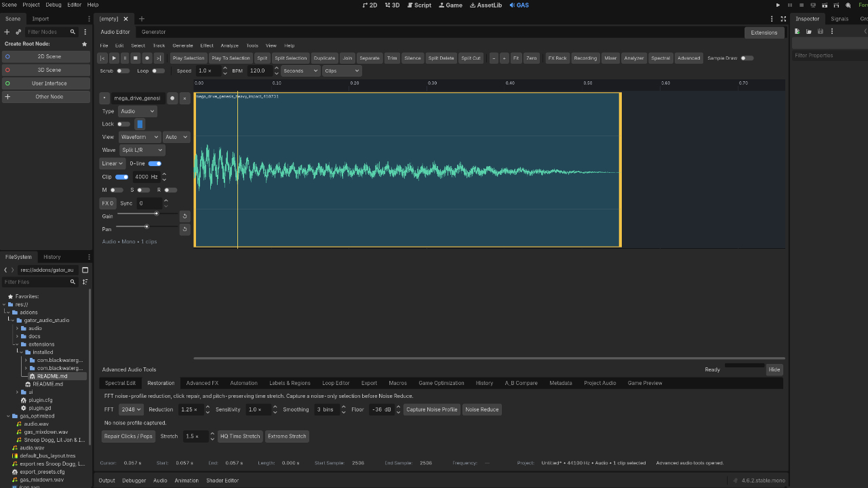Jump to the start of the audio

tap(103, 58)
